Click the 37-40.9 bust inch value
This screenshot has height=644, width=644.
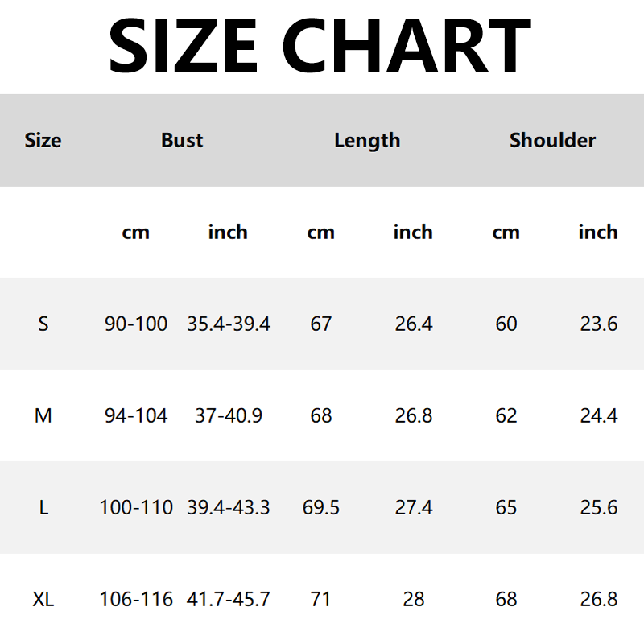click(x=229, y=415)
